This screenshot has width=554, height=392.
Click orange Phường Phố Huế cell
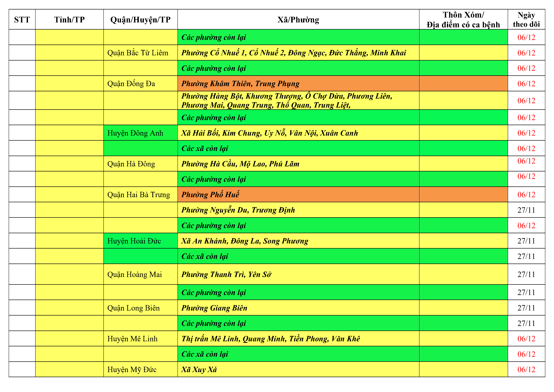tap(210, 194)
